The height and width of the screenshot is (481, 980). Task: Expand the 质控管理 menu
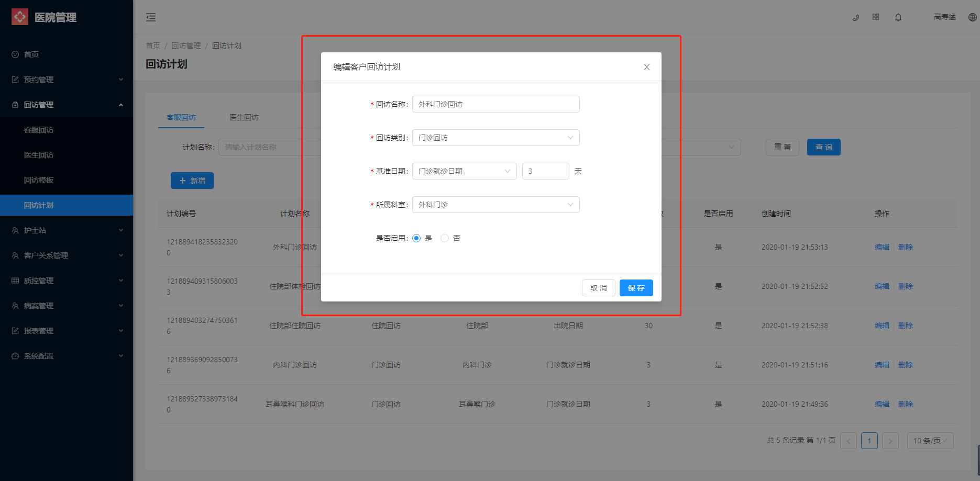pos(121,281)
